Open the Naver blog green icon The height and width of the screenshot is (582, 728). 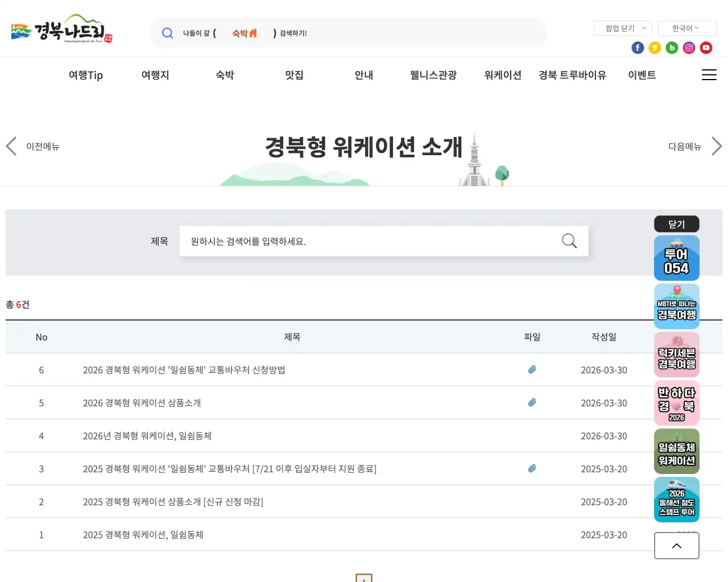pos(672,48)
